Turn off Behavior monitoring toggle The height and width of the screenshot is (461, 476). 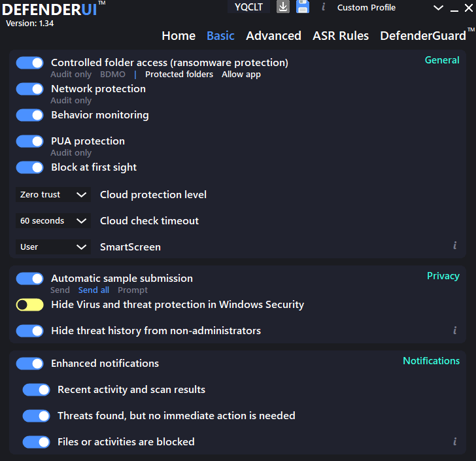(x=30, y=115)
